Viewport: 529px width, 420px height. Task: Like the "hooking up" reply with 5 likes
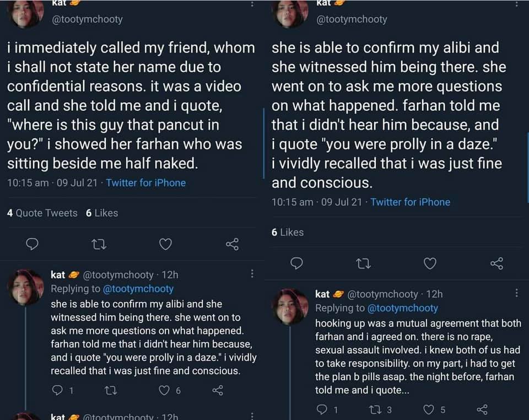(x=429, y=410)
